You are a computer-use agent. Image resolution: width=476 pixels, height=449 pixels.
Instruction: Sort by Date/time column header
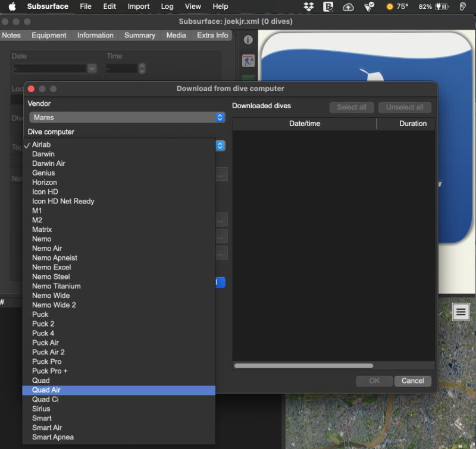pyautogui.click(x=305, y=124)
